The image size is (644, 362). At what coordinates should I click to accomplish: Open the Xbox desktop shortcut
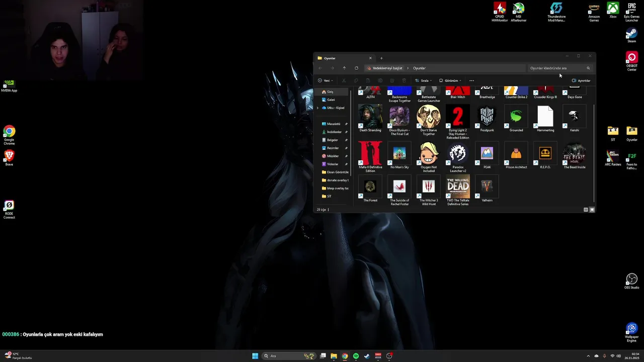point(613,11)
